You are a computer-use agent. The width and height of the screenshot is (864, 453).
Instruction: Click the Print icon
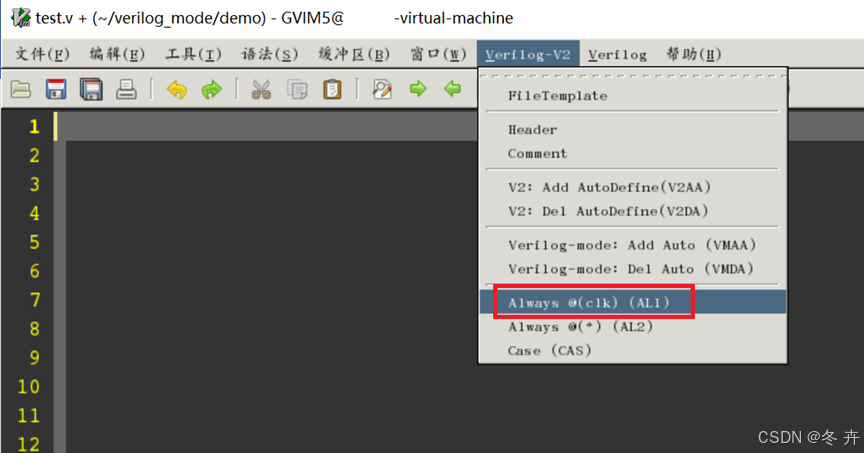click(126, 89)
